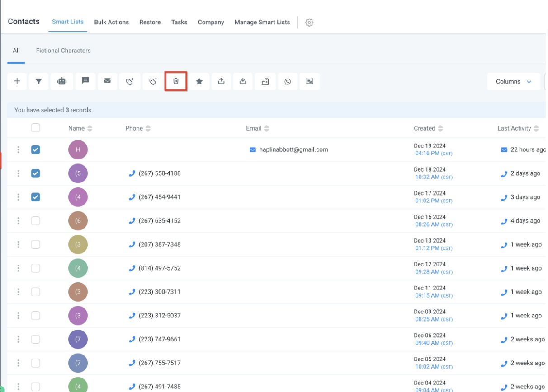
Task: Import contacts with download arrow icon
Action: click(243, 81)
